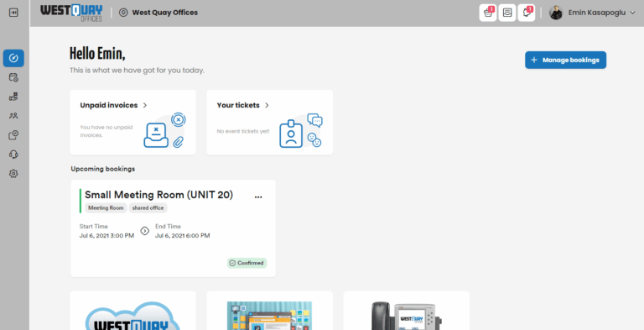Open the Small Meeting Room (UNIT 20) booking title

click(159, 195)
